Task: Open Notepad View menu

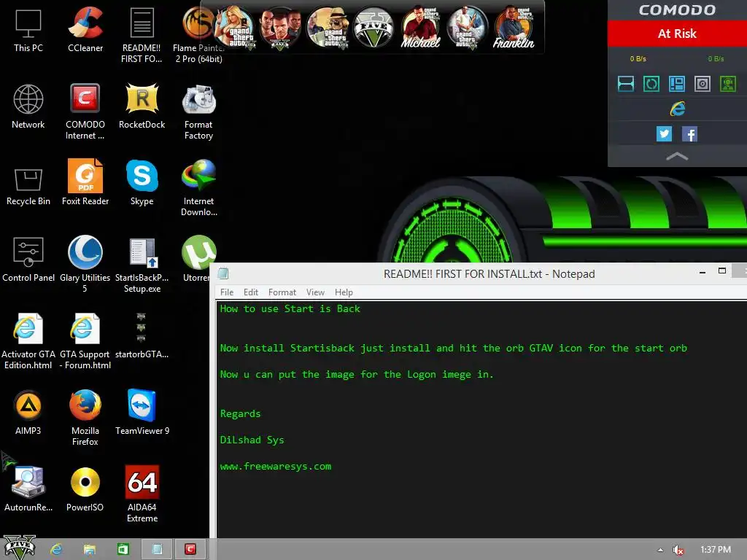Action: click(315, 292)
